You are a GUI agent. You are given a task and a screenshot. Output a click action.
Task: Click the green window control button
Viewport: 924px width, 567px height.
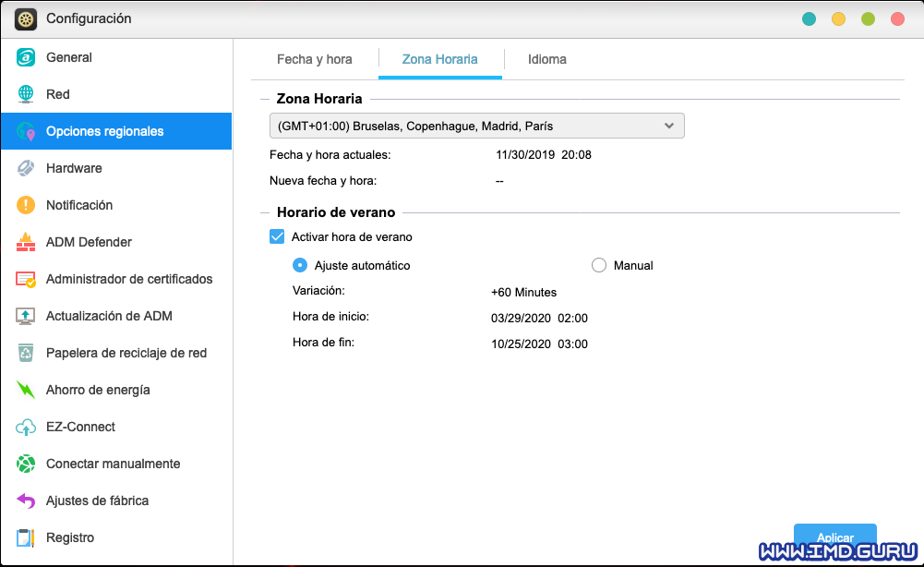[868, 18]
